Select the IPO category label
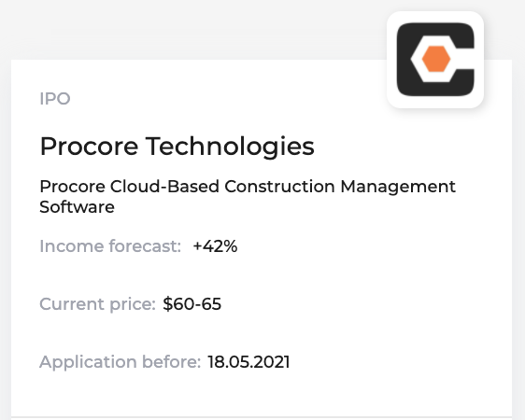 55,99
